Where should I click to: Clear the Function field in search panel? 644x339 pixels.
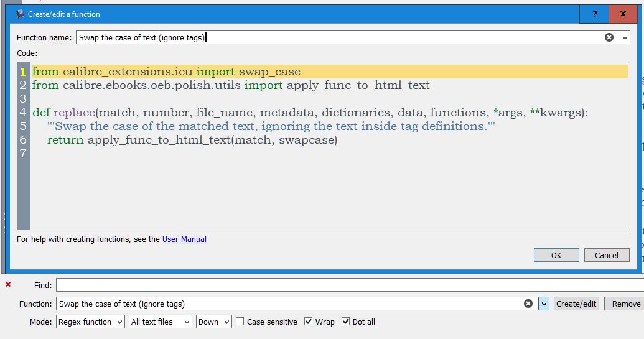(528, 304)
